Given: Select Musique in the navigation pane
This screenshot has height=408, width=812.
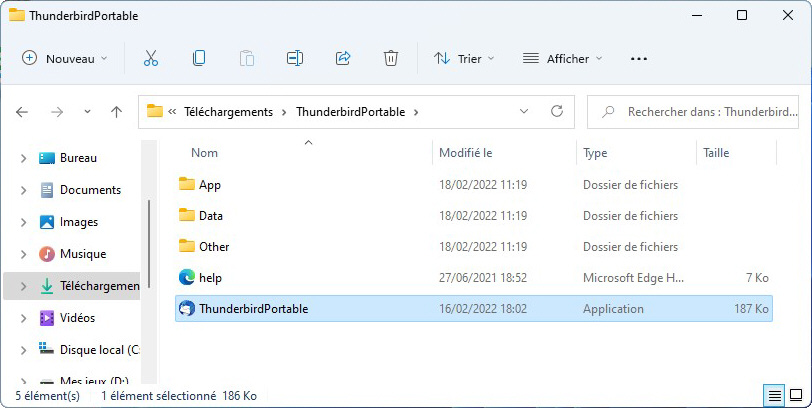Looking at the screenshot, I should pos(82,254).
